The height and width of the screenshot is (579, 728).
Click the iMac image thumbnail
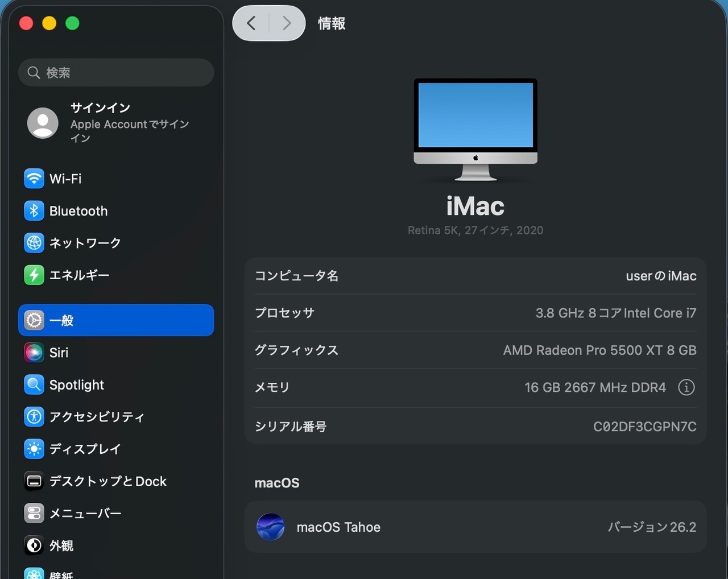(475, 130)
